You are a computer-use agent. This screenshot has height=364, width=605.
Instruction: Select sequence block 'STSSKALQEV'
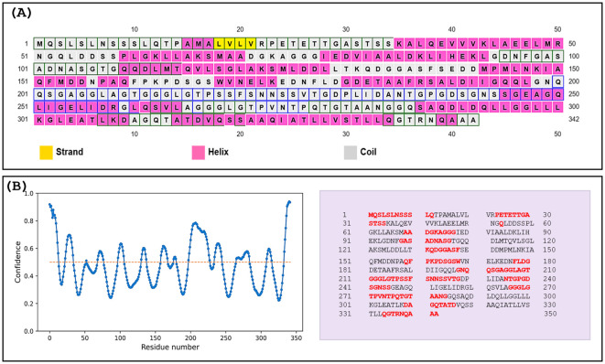tap(390, 224)
